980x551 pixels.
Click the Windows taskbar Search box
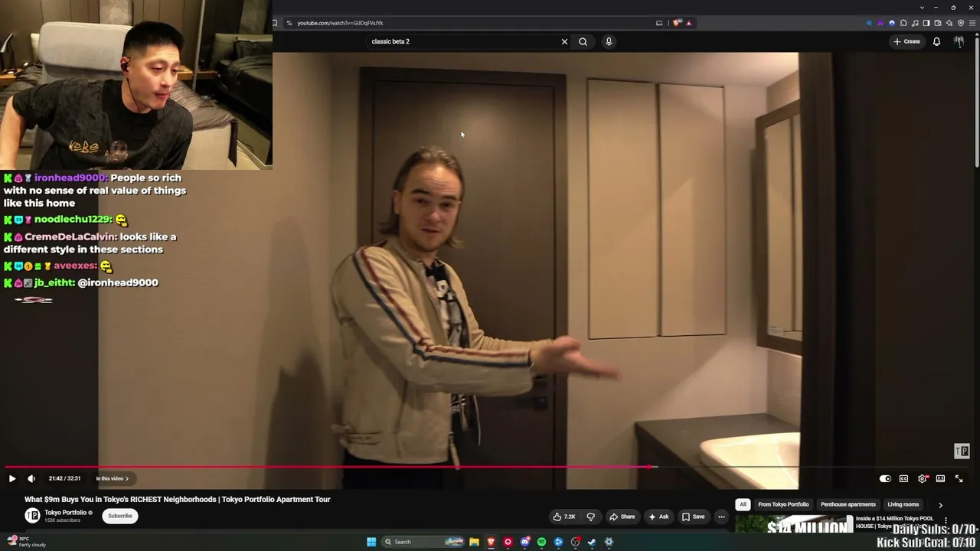coord(423,542)
